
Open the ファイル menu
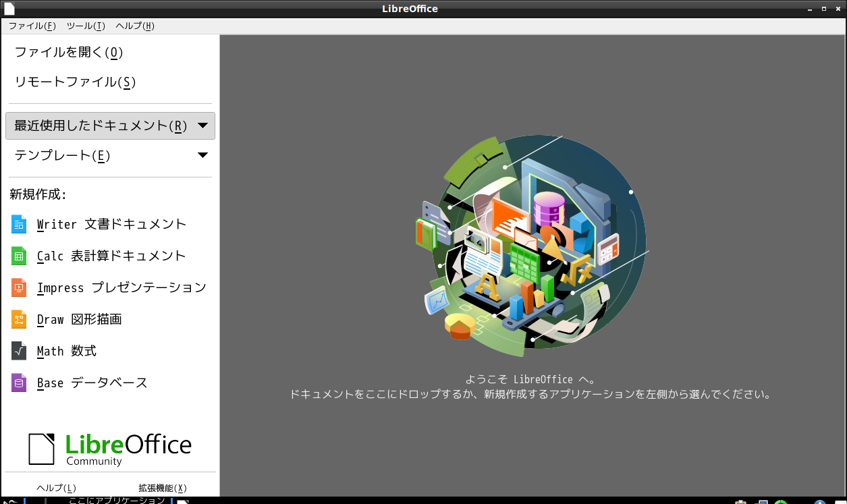coord(32,26)
